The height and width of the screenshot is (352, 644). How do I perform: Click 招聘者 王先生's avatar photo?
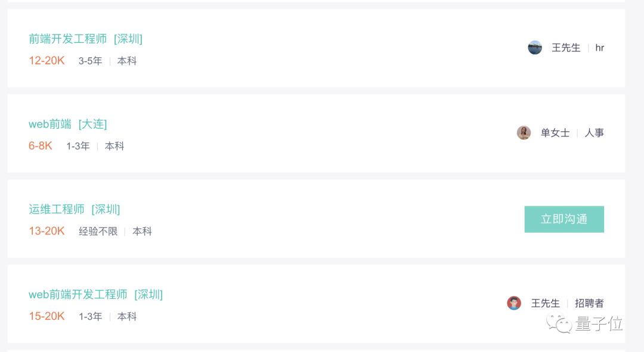(x=514, y=303)
